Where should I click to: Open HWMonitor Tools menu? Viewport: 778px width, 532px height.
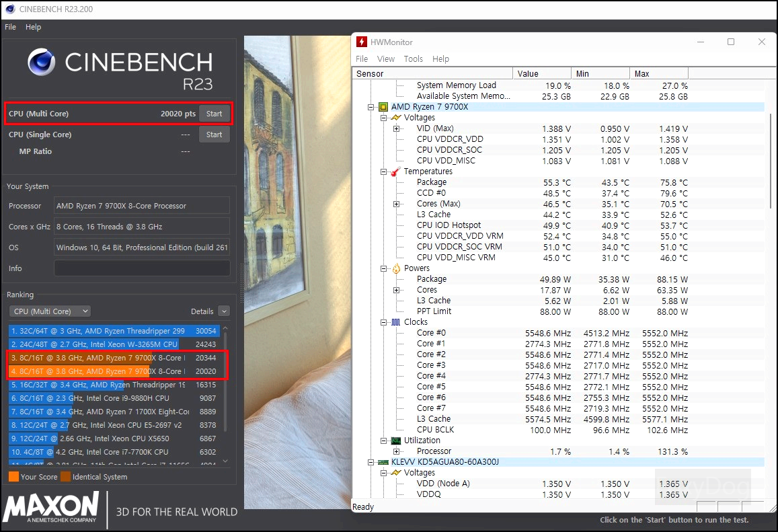click(x=414, y=59)
